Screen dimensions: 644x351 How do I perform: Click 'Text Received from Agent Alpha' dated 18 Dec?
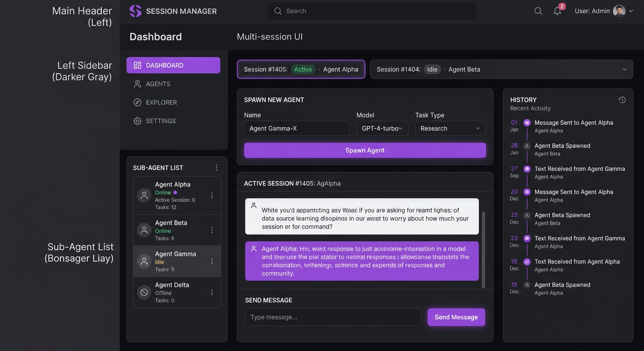pos(577,261)
